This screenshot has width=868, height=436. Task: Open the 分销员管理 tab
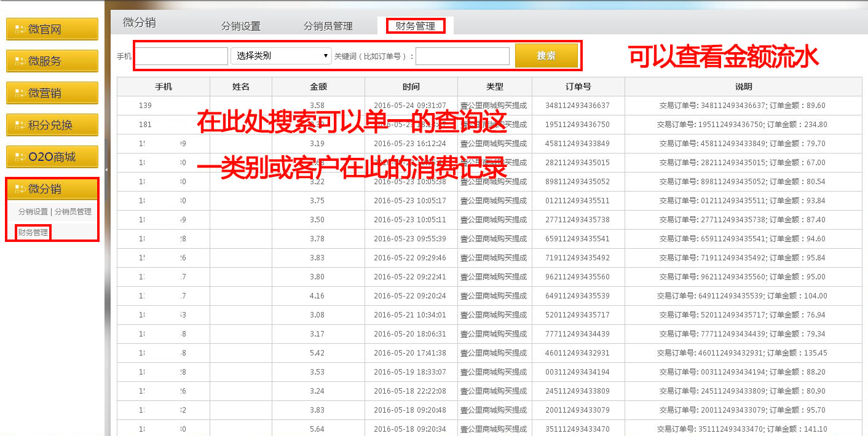[328, 26]
